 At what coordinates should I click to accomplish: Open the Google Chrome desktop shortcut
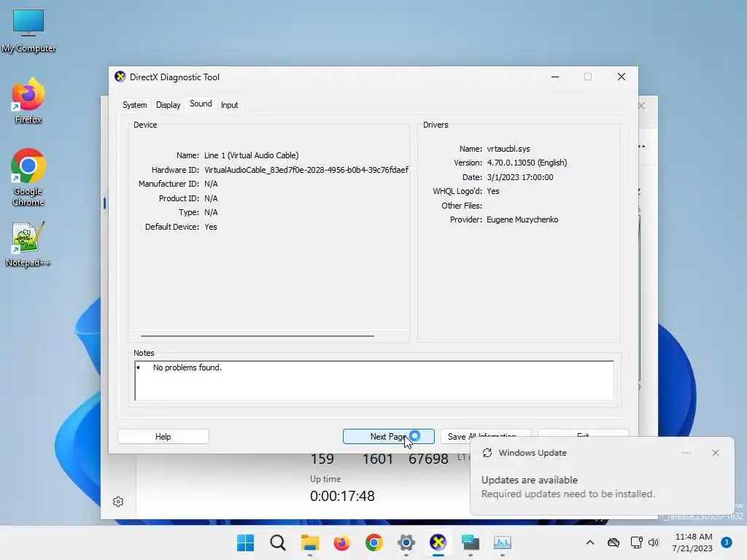click(x=28, y=177)
